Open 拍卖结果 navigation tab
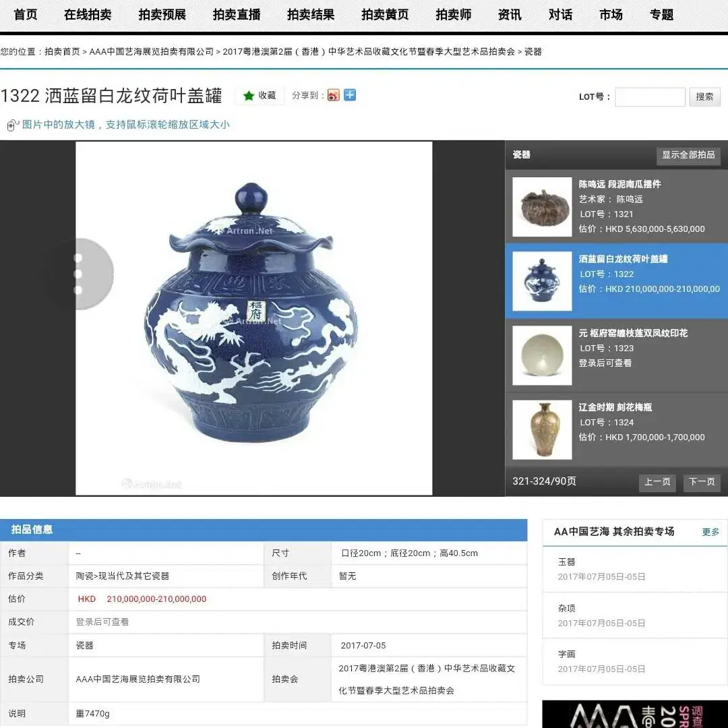The height and width of the screenshot is (728, 728). point(311,15)
